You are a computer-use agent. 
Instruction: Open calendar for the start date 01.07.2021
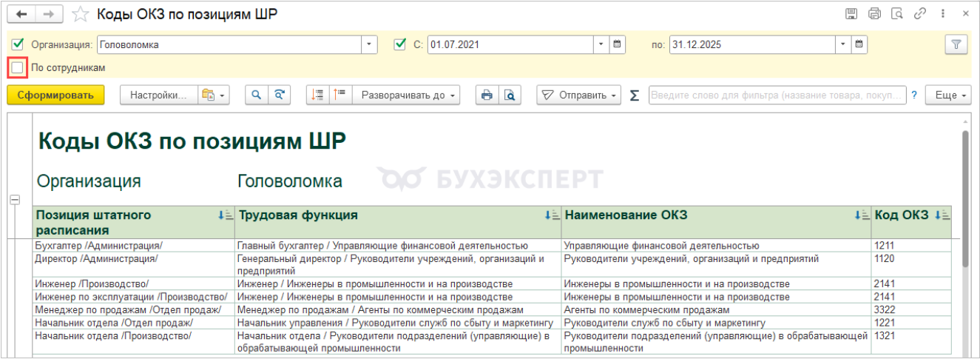618,44
